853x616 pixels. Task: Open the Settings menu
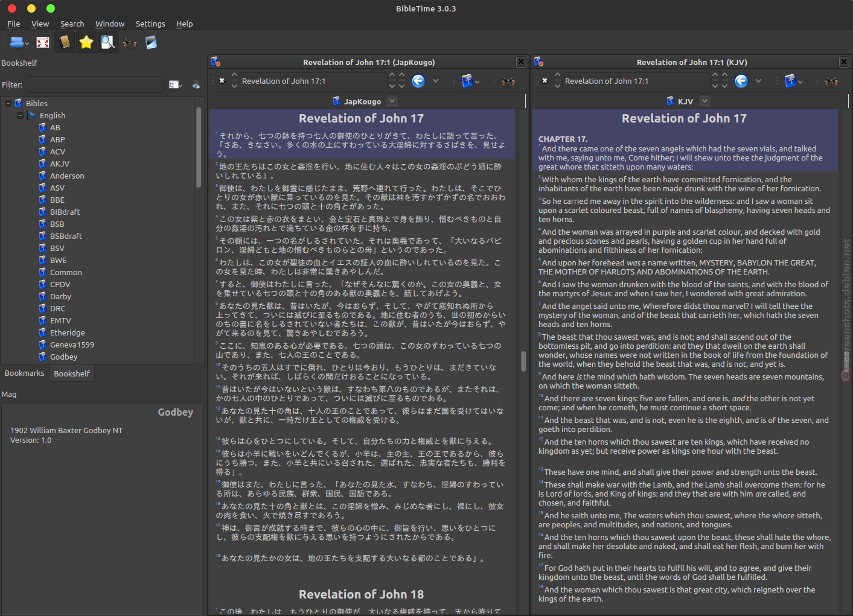[x=150, y=24]
